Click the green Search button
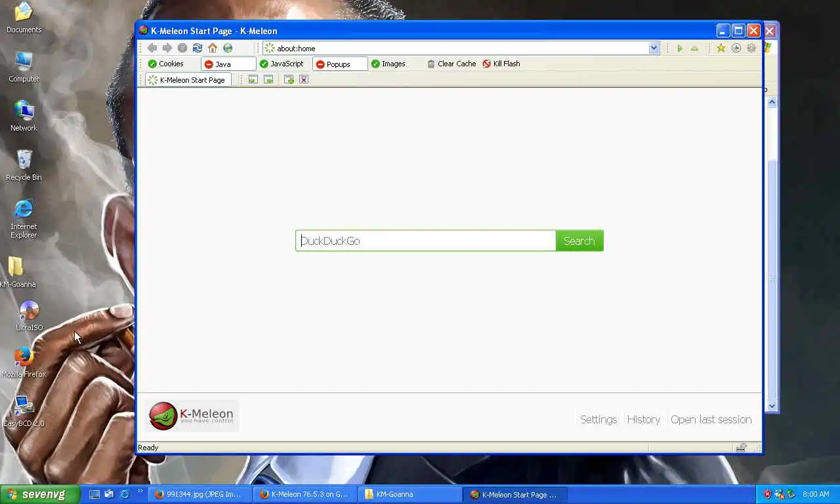 [x=579, y=241]
